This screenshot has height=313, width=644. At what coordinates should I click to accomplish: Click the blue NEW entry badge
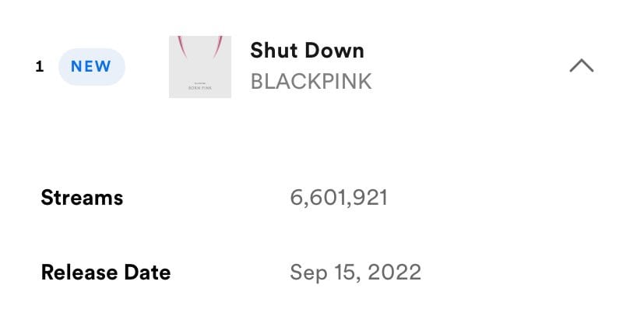(x=92, y=66)
